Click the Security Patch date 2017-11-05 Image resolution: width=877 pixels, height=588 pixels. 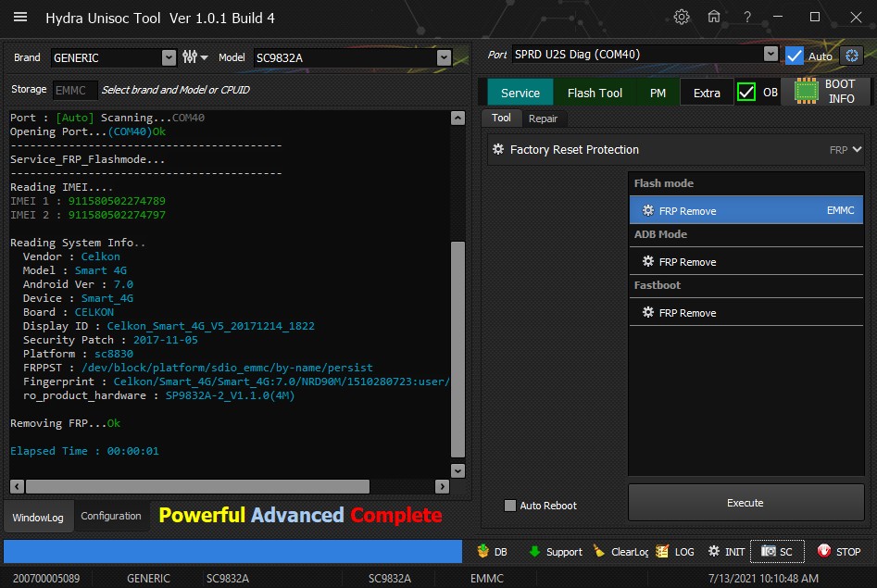tap(166, 340)
